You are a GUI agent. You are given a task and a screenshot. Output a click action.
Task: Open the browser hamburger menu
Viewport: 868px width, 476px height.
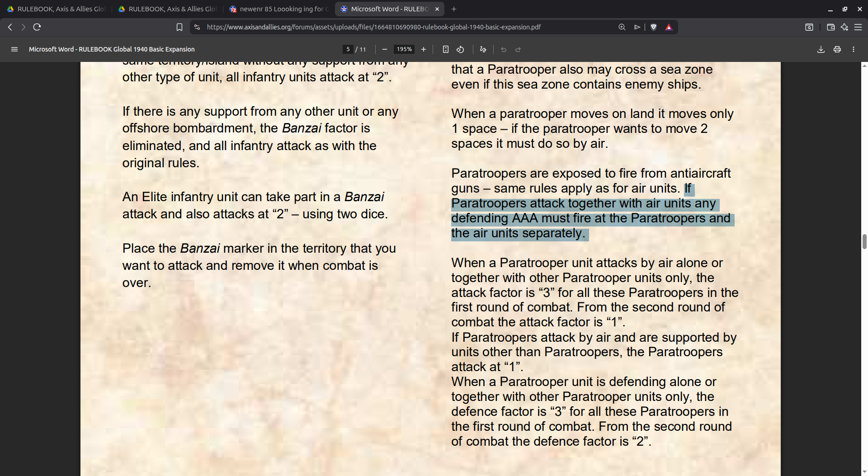tap(859, 27)
